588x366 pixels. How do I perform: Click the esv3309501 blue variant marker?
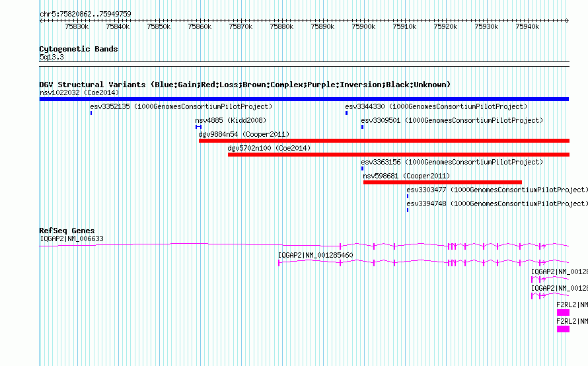tap(362, 127)
